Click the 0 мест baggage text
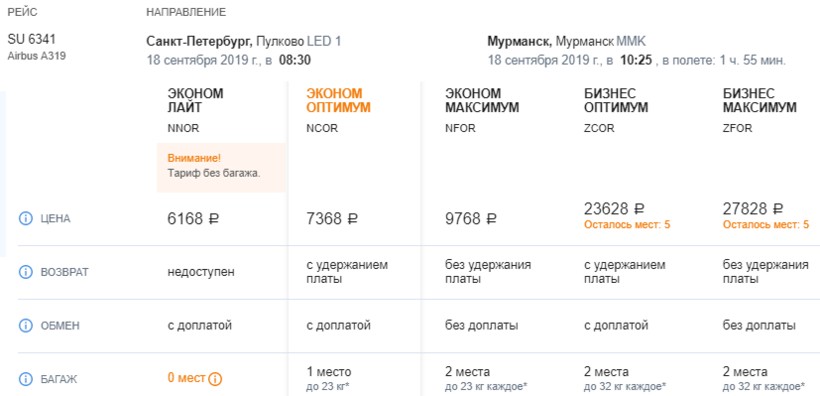The width and height of the screenshot is (820, 396). coord(186,378)
